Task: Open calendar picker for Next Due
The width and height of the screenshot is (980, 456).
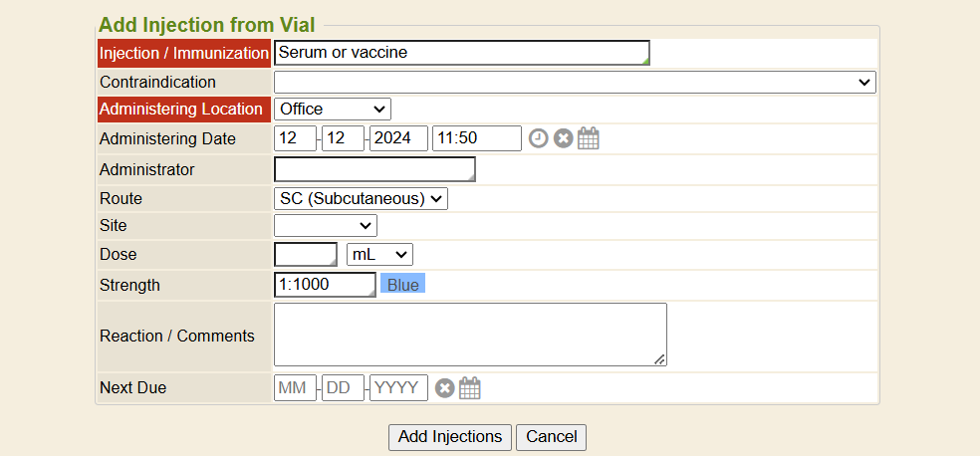Action: pos(470,388)
